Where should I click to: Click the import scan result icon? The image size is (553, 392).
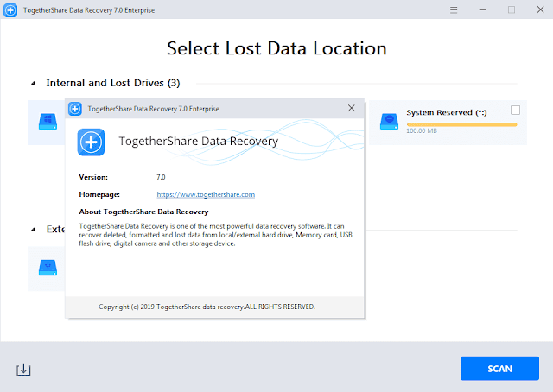coord(23,370)
